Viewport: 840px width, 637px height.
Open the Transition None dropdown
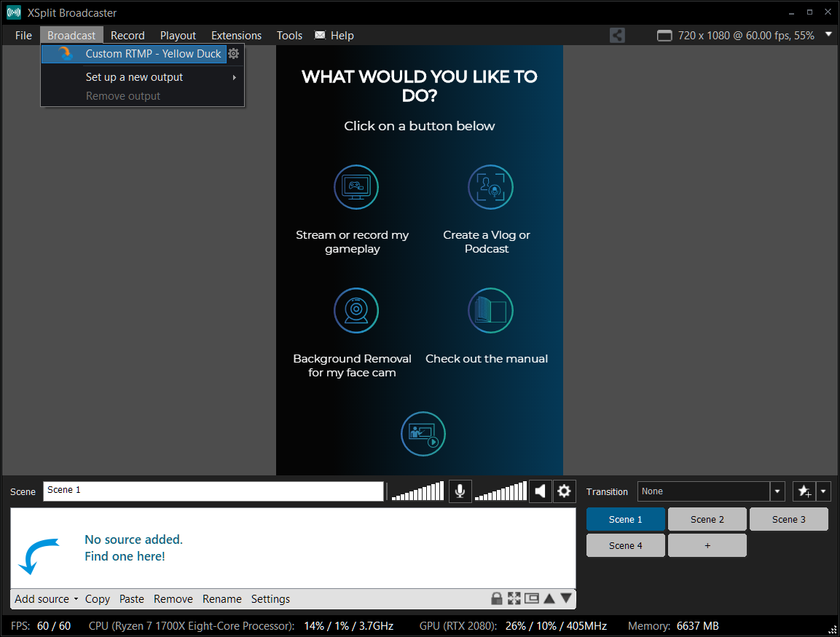pos(777,491)
